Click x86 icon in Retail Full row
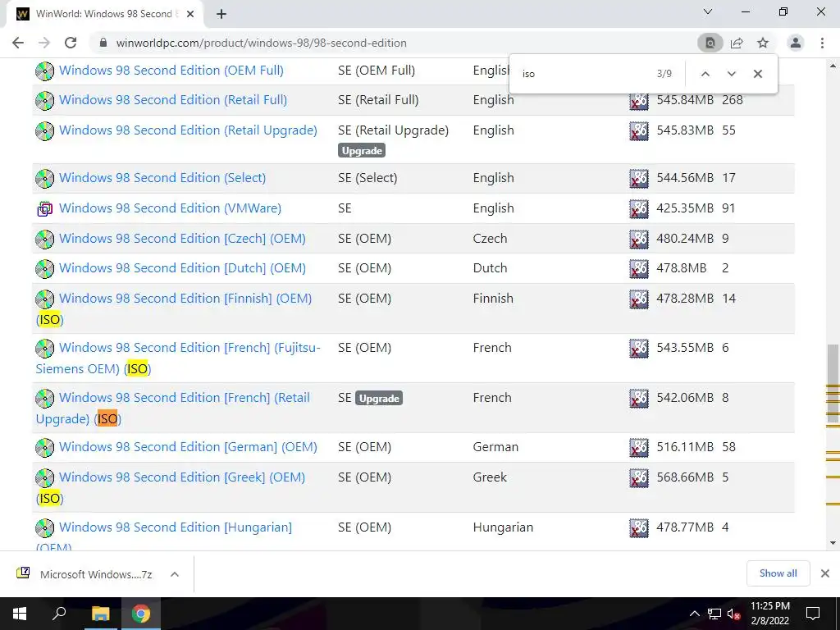The image size is (840, 630). [x=638, y=100]
